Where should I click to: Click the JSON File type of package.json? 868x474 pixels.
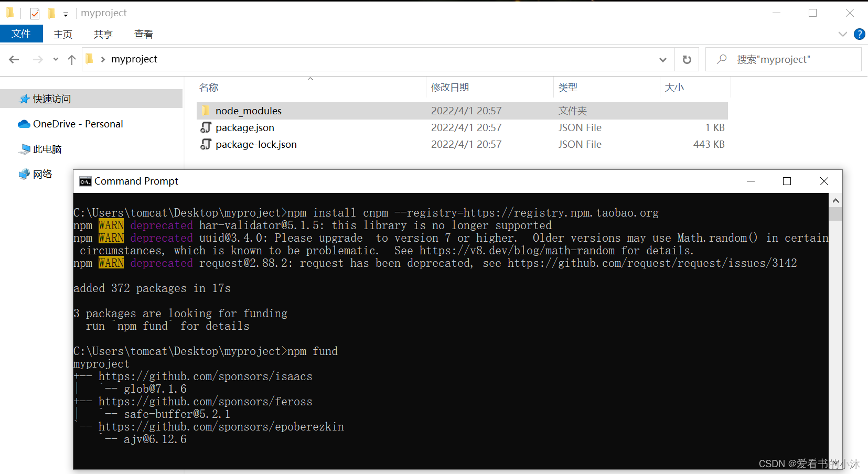tap(580, 127)
